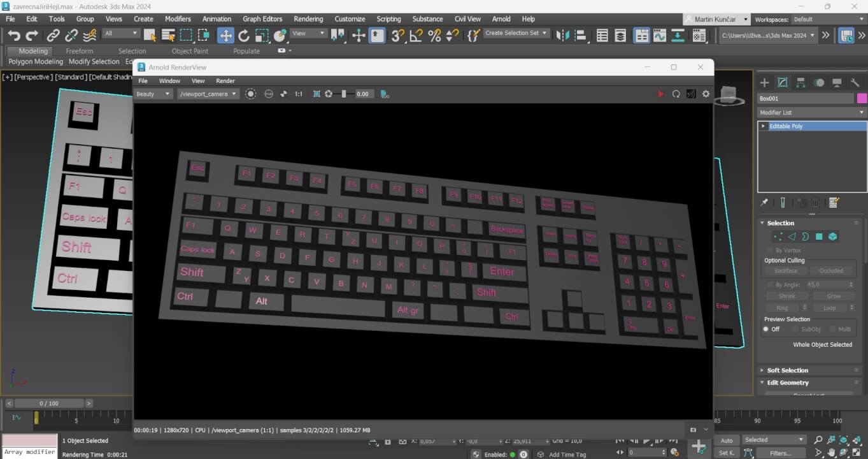
Task: Select the Move tool in main toolbar
Action: click(x=225, y=36)
